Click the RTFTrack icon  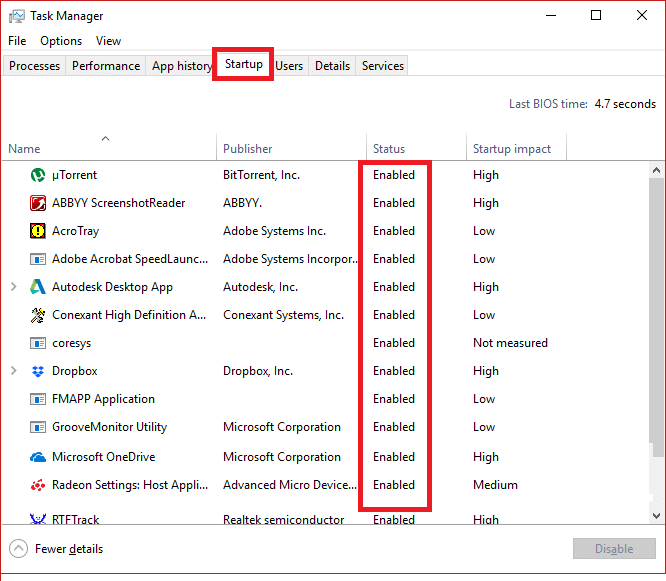click(x=38, y=519)
